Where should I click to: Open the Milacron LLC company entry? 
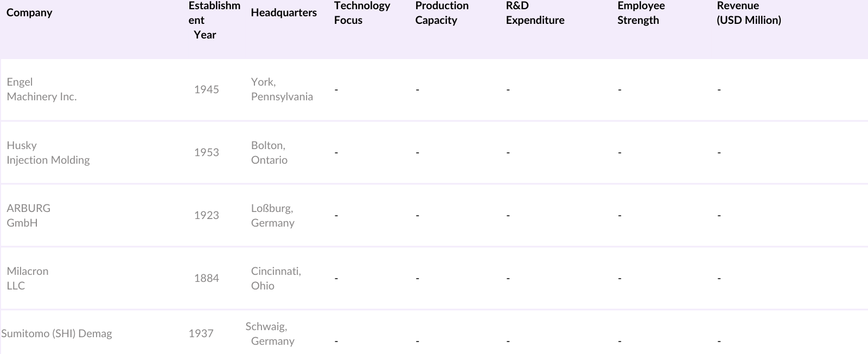(x=28, y=279)
